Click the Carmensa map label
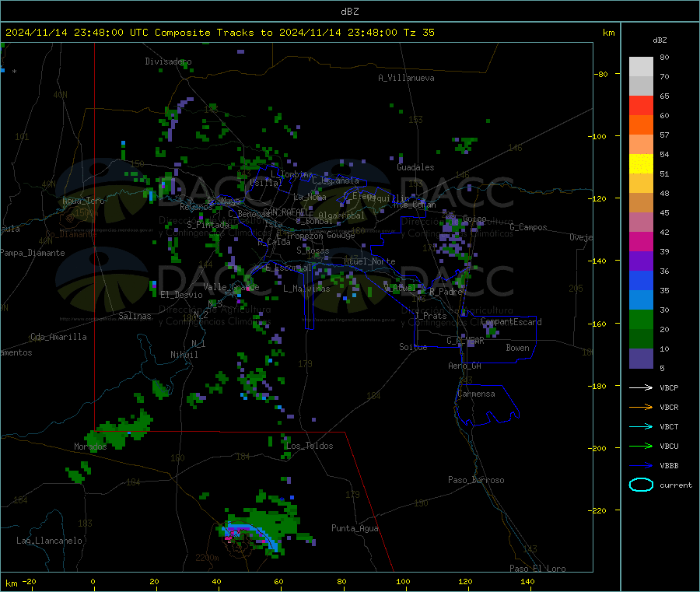The image size is (700, 592). [x=476, y=394]
